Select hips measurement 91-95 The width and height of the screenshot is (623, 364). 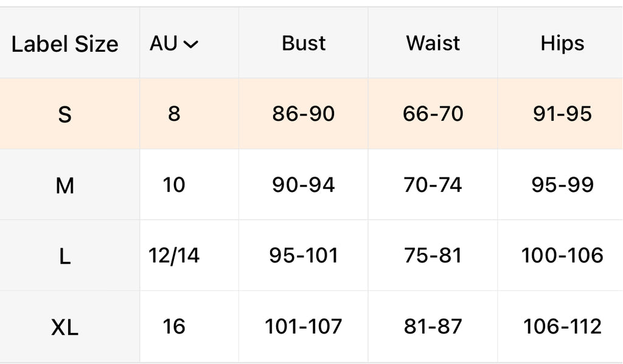tap(562, 114)
